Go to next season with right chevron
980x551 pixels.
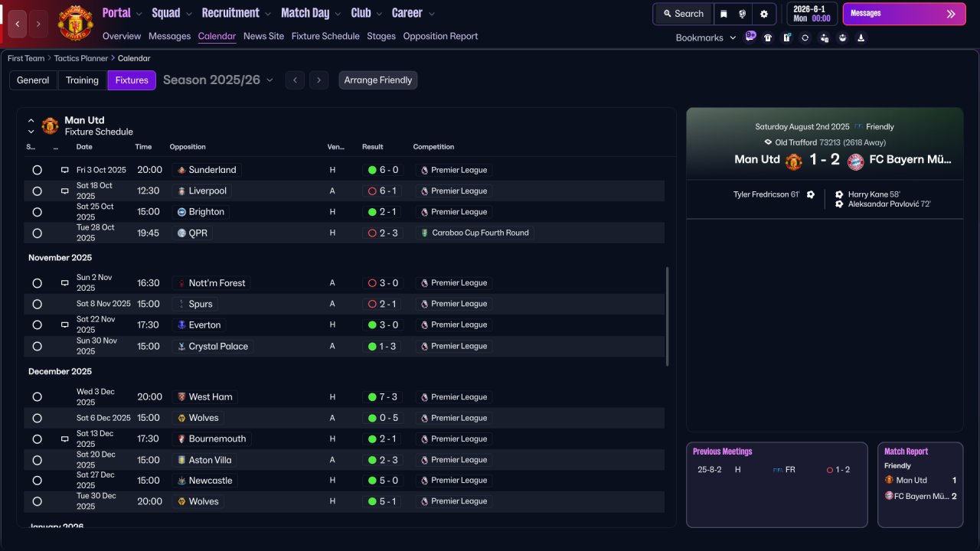[319, 80]
